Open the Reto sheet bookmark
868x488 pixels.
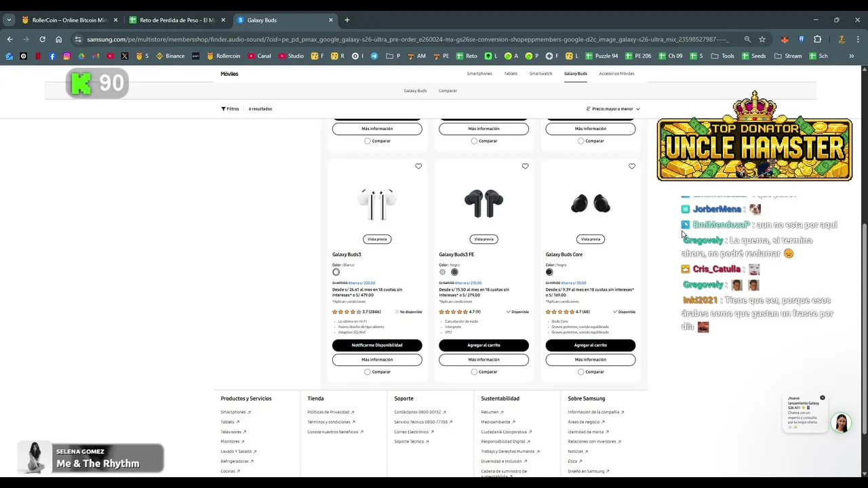(467, 56)
